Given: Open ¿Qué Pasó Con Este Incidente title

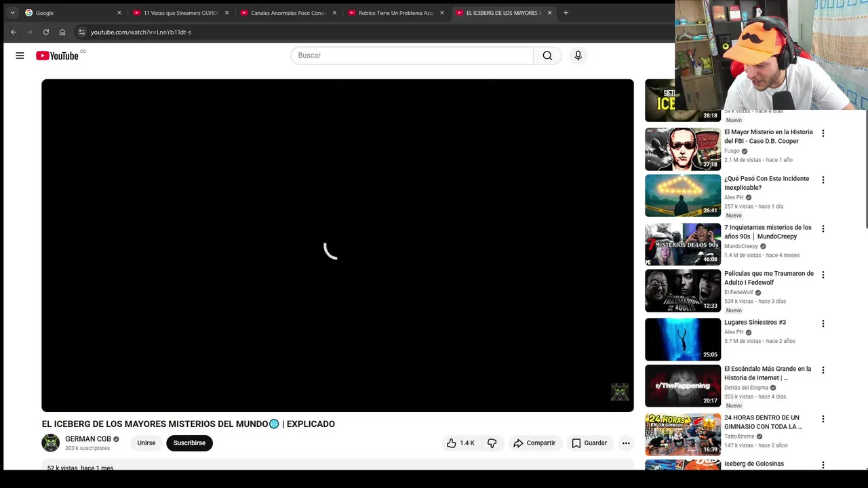Looking at the screenshot, I should (766, 183).
